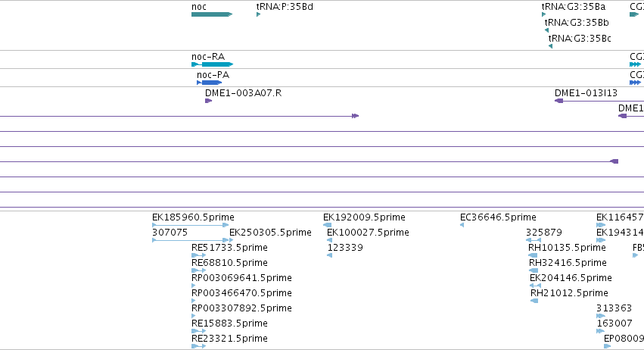This screenshot has height=350, width=644.
Task: Select the 123339 EST arrow marker
Action: click(x=329, y=255)
